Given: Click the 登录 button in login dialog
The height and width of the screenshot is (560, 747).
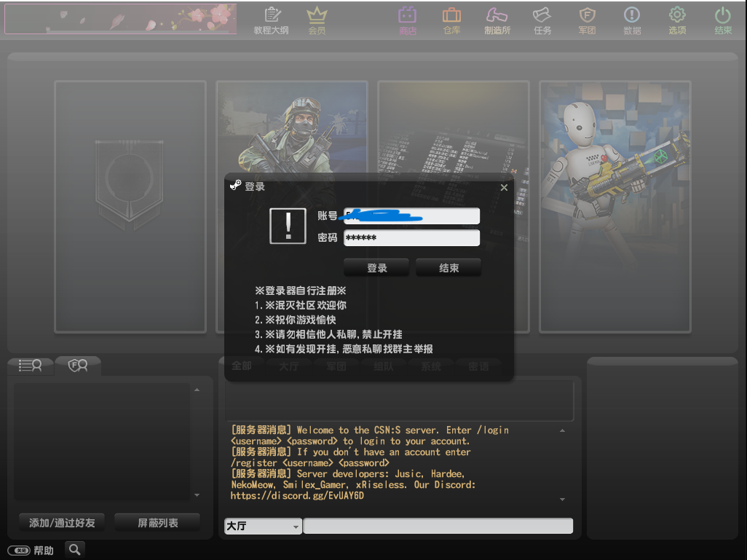Looking at the screenshot, I should (x=376, y=268).
